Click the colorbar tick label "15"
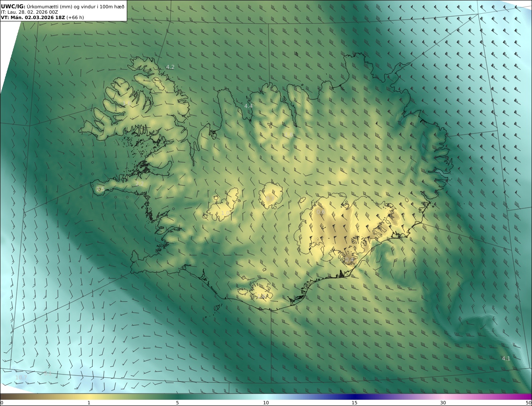532x406 pixels. coord(355,403)
